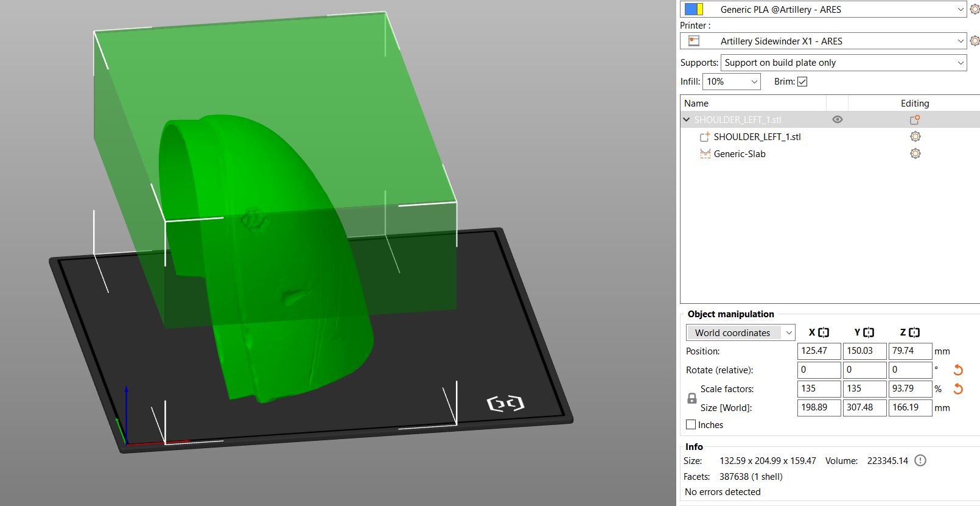Click the "No errors detected" status text
The height and width of the screenshot is (506, 980).
click(723, 492)
